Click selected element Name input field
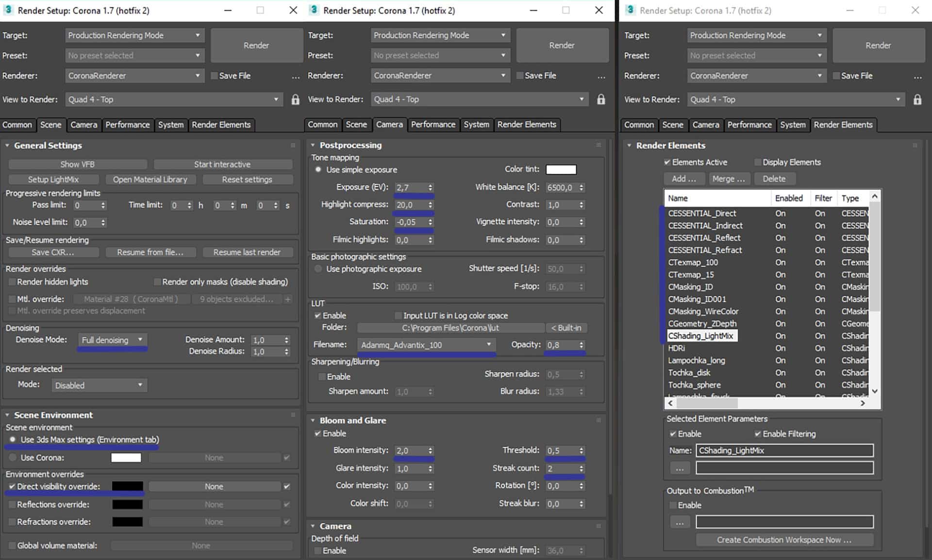 tap(784, 450)
